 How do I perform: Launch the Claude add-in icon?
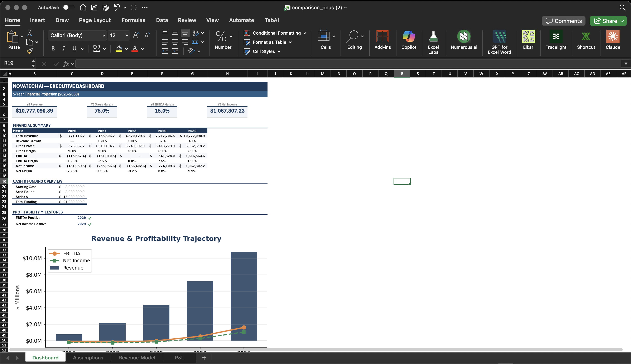(612, 37)
